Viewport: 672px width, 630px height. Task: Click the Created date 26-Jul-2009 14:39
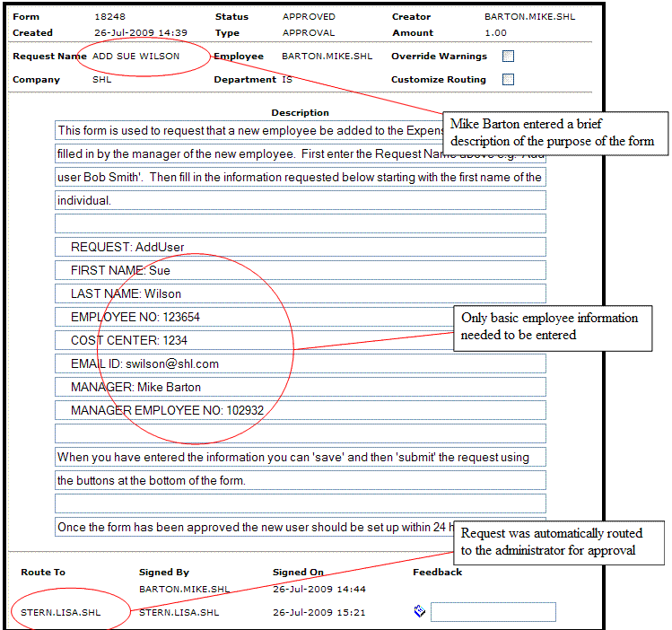[141, 33]
